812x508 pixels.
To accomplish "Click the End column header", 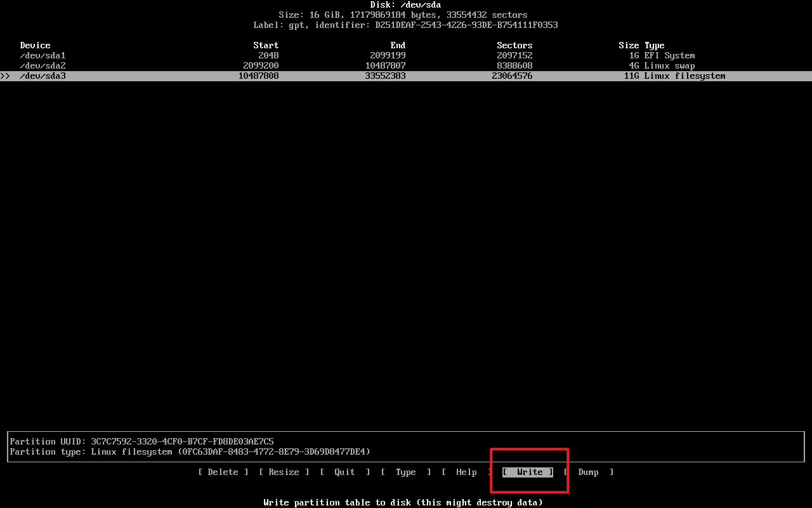I will (x=398, y=45).
